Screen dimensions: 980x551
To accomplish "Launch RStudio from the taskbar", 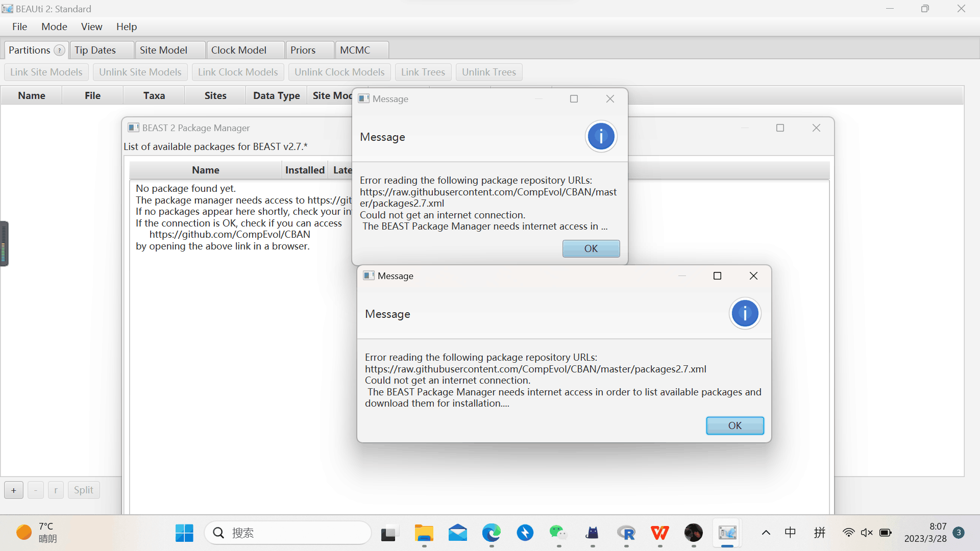I will pyautogui.click(x=626, y=533).
